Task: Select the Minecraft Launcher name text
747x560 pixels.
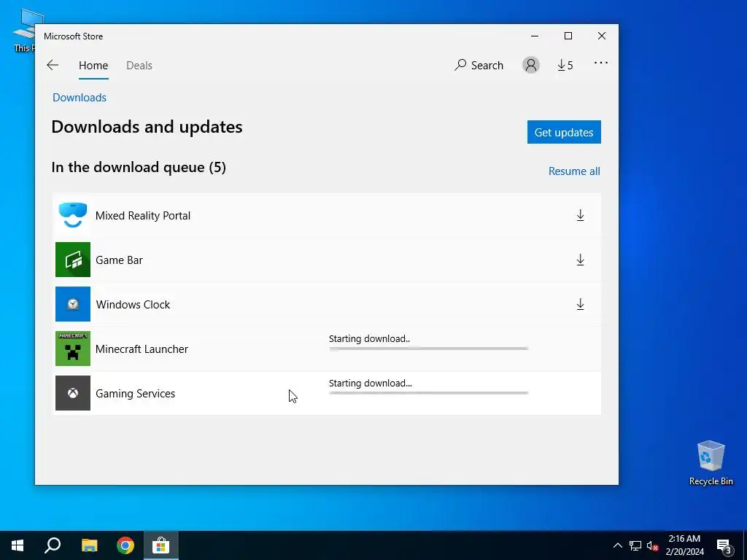Action: [142, 349]
